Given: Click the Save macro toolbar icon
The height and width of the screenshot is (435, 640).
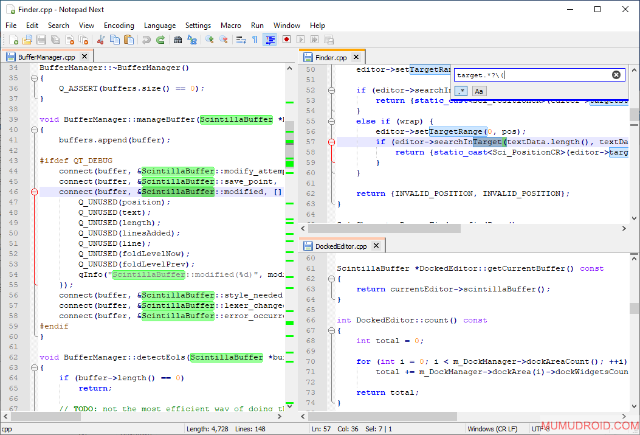Looking at the screenshot, I should (329, 40).
